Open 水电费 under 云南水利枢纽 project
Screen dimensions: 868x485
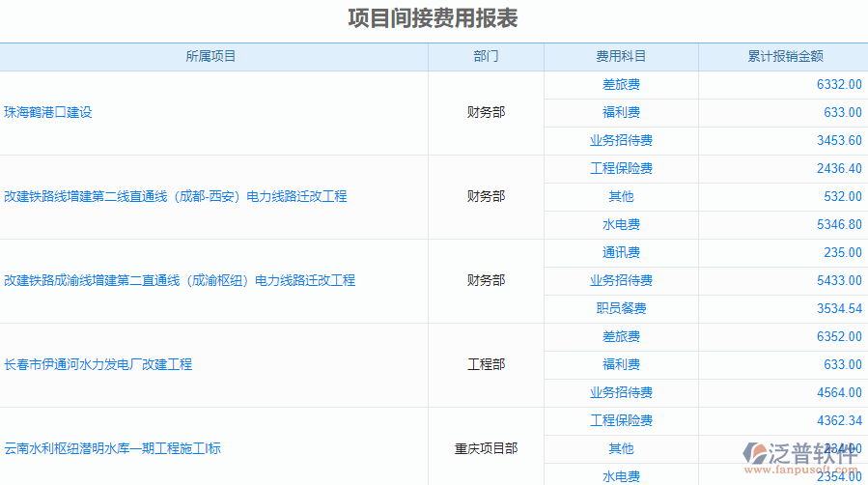(621, 476)
